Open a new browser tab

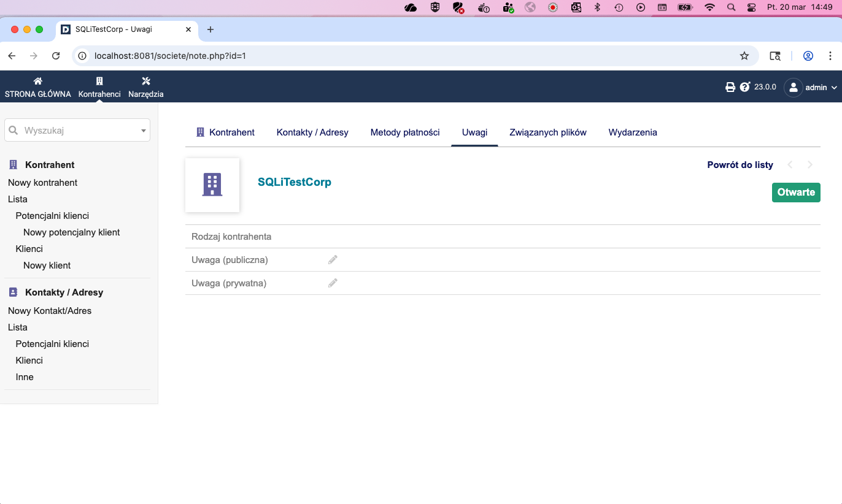point(210,29)
